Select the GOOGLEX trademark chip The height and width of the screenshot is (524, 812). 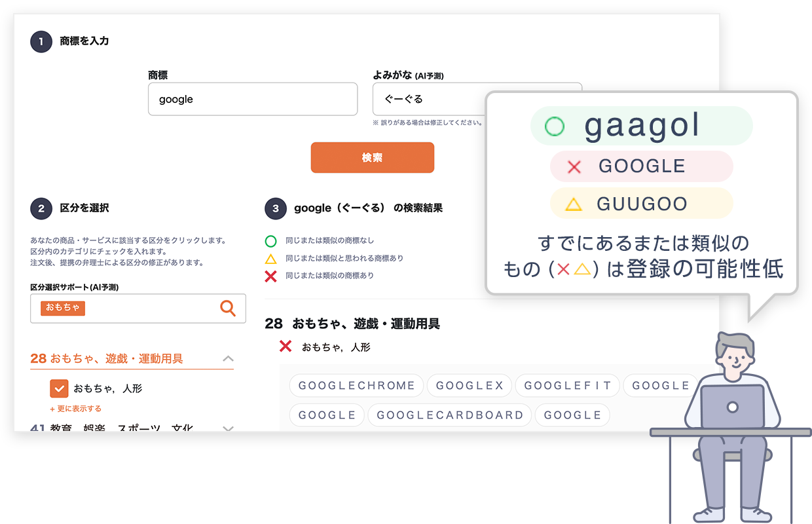pyautogui.click(x=470, y=386)
